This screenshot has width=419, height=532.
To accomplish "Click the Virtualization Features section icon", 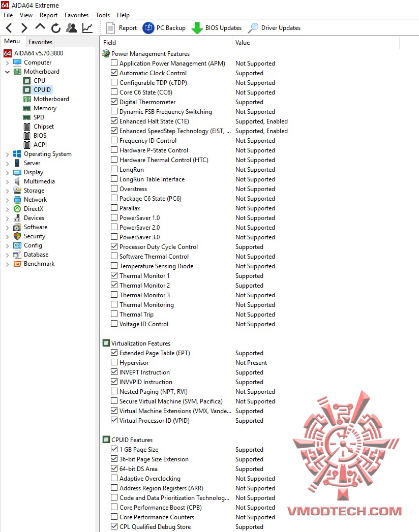I will [106, 343].
